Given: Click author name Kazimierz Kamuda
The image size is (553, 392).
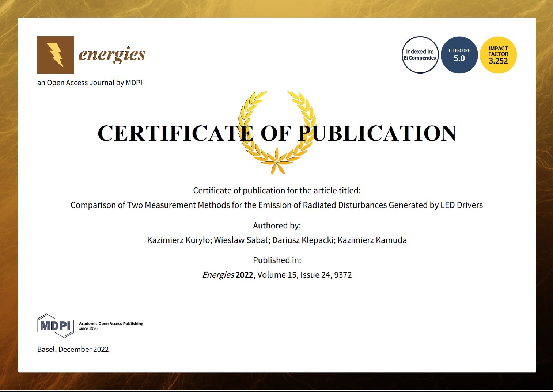Looking at the screenshot, I should (x=372, y=240).
